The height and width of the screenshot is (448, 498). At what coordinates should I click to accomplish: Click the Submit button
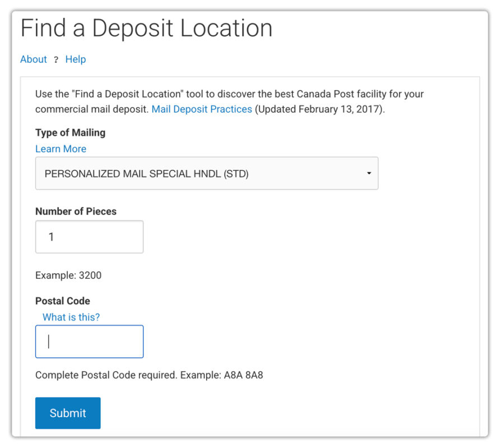[x=68, y=413]
